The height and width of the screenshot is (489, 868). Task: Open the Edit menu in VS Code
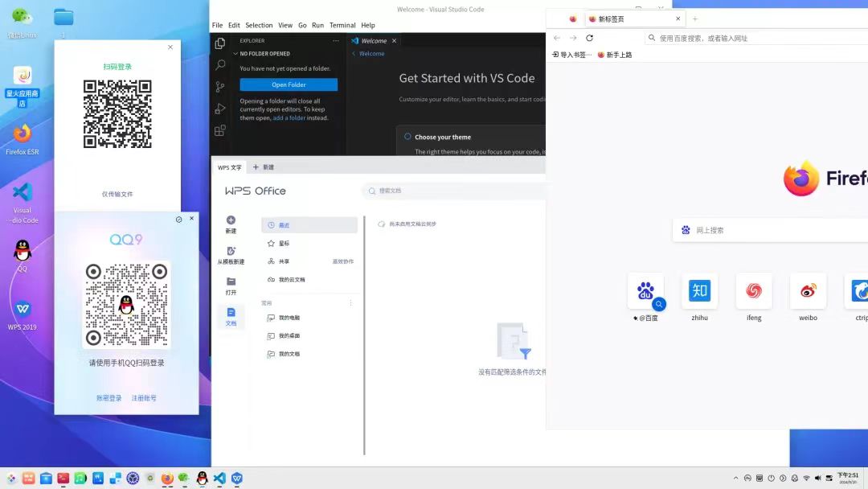(x=234, y=26)
